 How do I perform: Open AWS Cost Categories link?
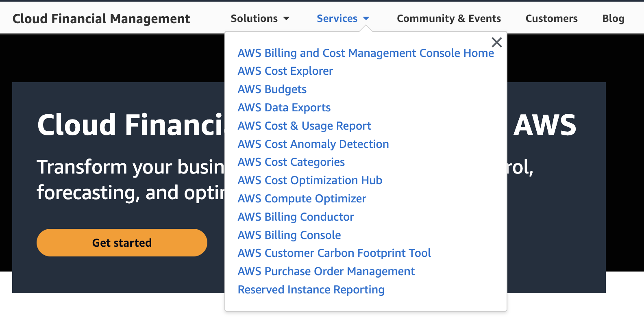pos(291,162)
